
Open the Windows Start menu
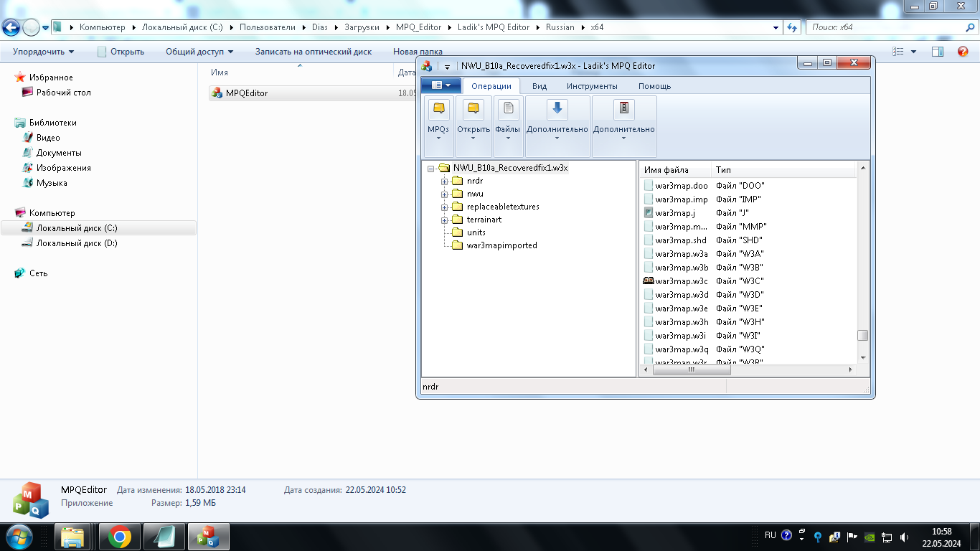coord(18,536)
